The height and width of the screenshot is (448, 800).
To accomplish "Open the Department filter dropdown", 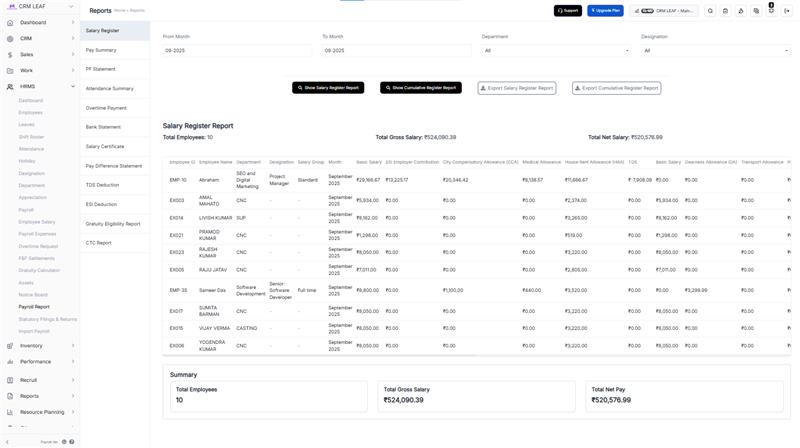I will [x=556, y=51].
